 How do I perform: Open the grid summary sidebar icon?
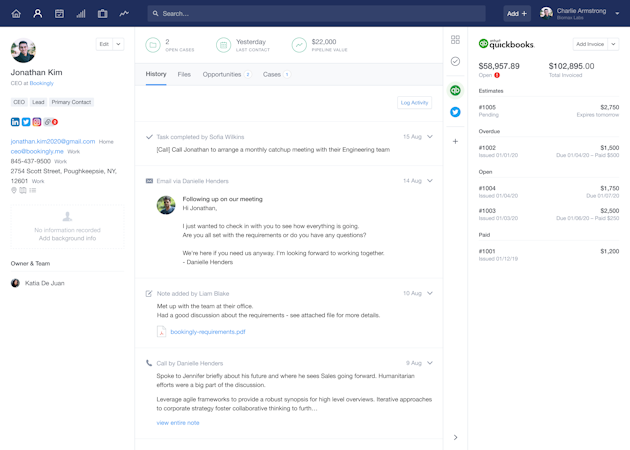(455, 39)
